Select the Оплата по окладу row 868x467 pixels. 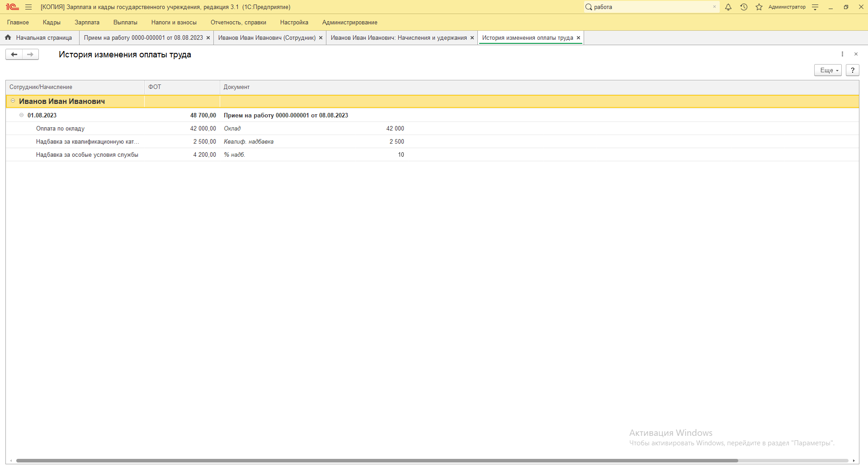432,129
